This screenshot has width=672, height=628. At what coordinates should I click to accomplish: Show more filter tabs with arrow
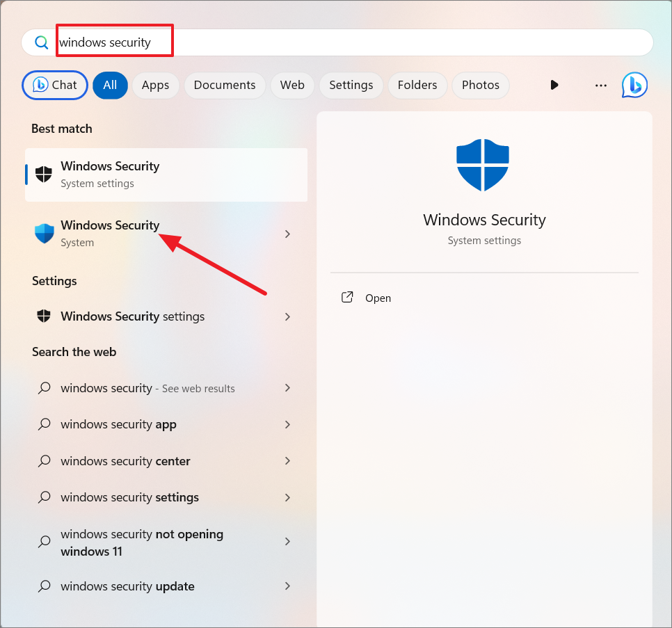(x=554, y=85)
